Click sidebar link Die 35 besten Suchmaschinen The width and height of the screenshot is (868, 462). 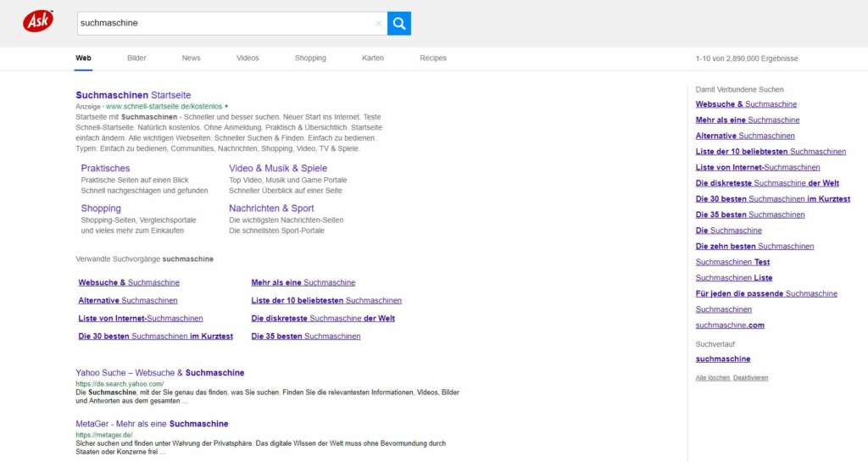point(750,214)
